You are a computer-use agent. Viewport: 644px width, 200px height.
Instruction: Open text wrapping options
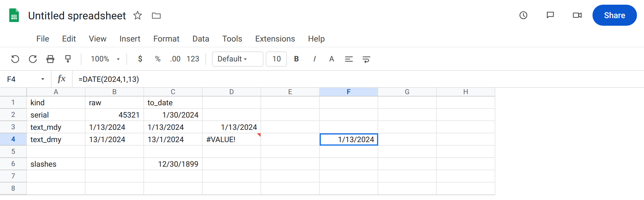point(366,59)
